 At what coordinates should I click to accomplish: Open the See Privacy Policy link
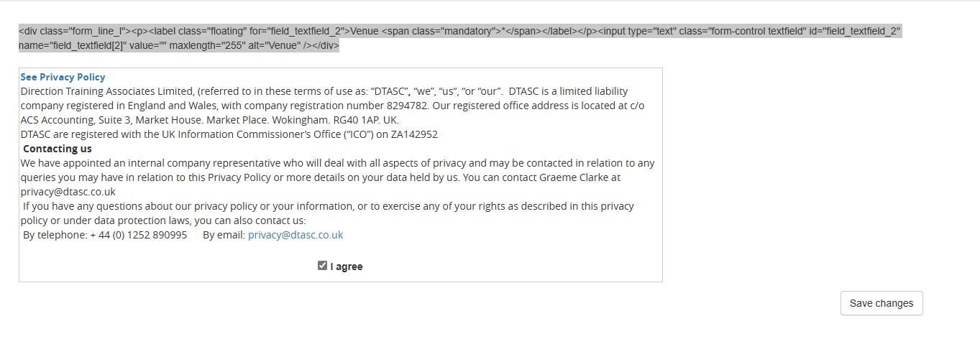point(63,77)
